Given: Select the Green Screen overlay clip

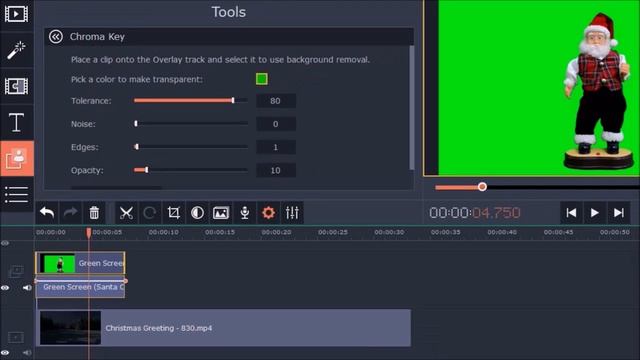Looking at the screenshot, I should (80, 263).
